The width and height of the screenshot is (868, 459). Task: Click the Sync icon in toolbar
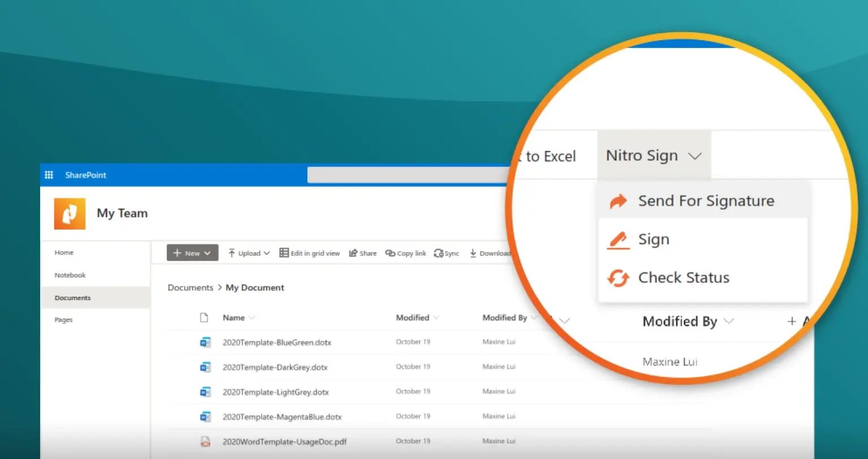click(x=438, y=253)
